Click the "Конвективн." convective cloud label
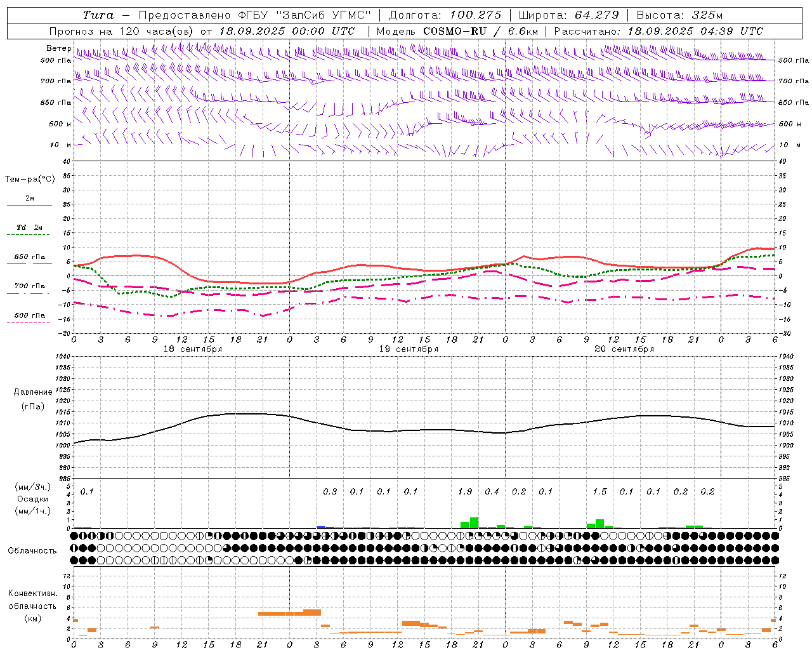The height and width of the screenshot is (650, 812). click(33, 594)
